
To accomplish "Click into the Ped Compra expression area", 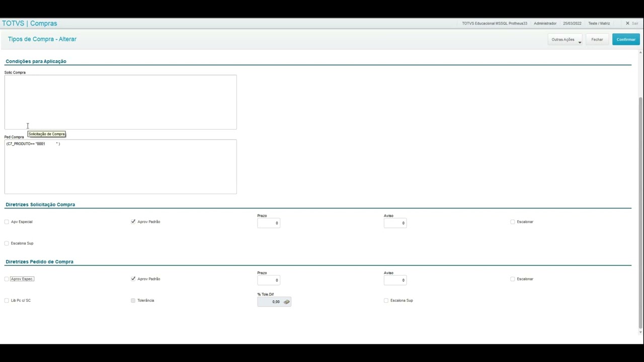I will pos(120,166).
